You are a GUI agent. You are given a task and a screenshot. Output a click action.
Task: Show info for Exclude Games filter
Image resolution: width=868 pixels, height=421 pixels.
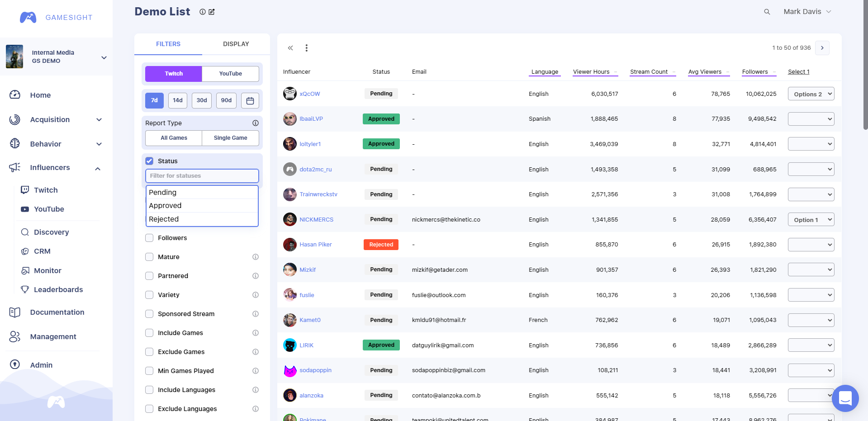click(x=256, y=352)
